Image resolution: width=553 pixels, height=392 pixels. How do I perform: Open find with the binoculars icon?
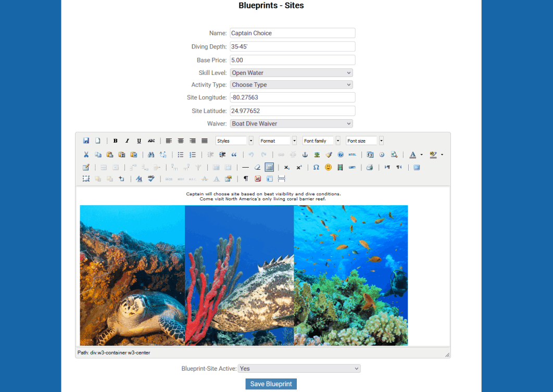(x=151, y=155)
